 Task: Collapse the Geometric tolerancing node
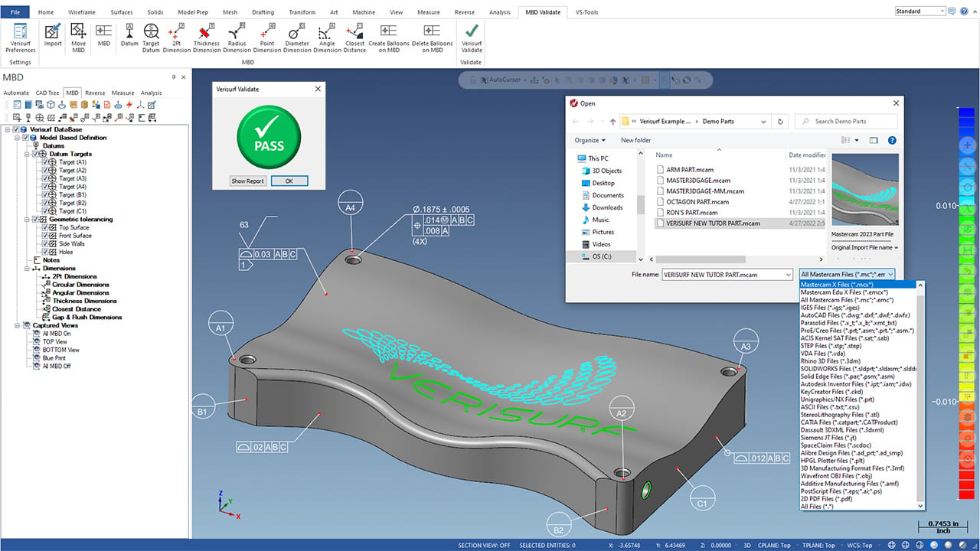coord(27,219)
